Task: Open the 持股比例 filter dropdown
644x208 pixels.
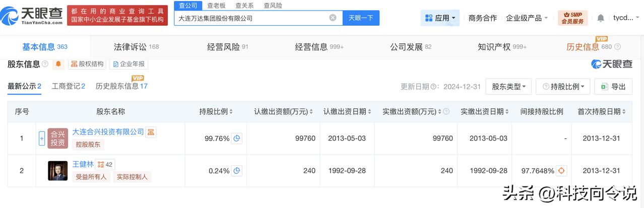Action: pos(563,87)
